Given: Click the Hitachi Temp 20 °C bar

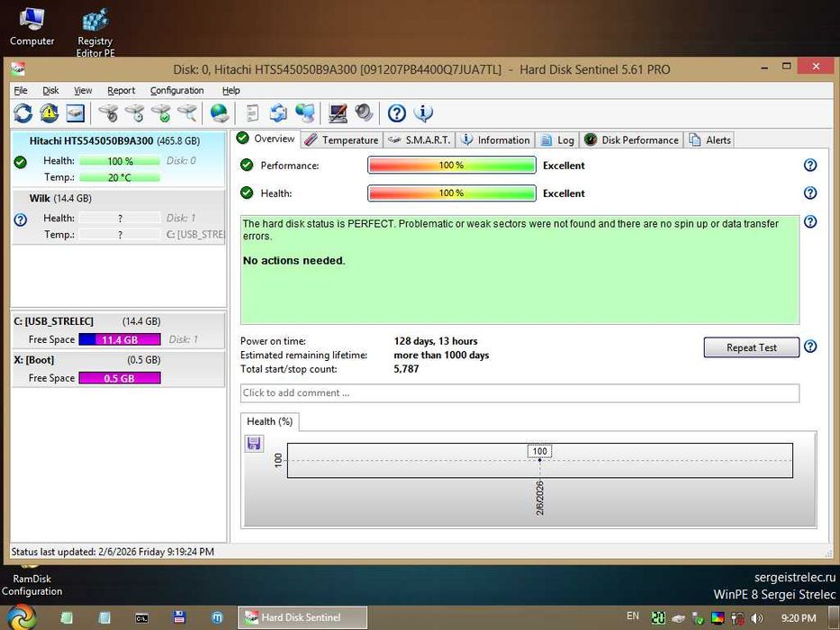Looking at the screenshot, I should (120, 177).
